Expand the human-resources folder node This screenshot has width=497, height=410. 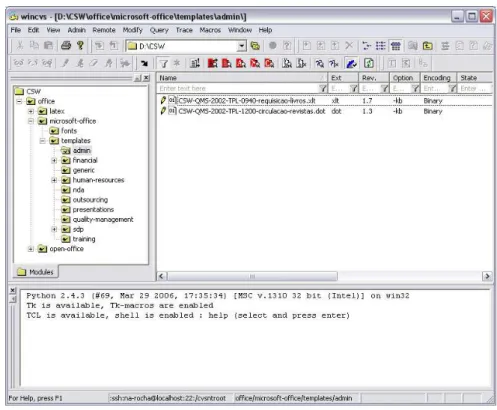pos(54,180)
